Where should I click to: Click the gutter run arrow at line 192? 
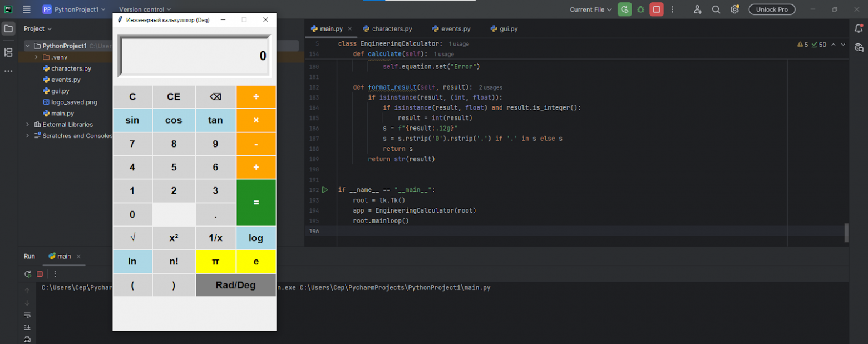coord(325,190)
